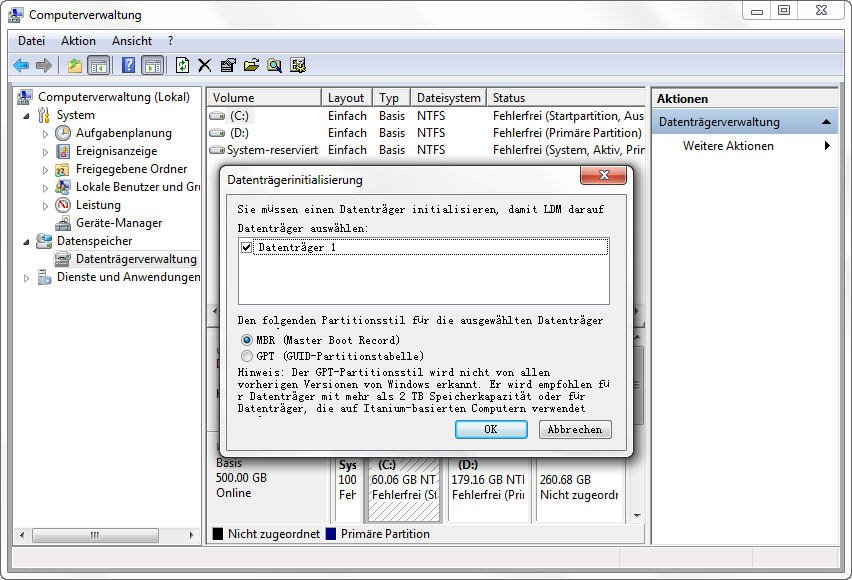Click the Up one level folder icon
The width and height of the screenshot is (852, 580).
74,66
